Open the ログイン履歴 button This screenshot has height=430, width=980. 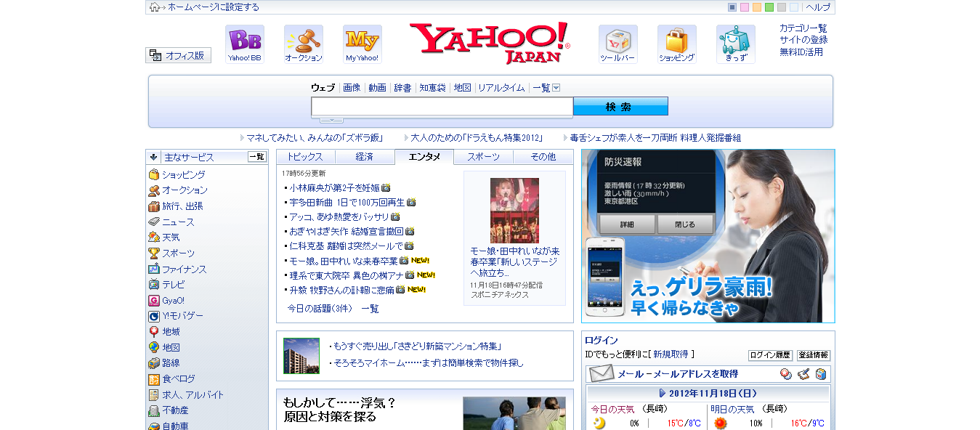(770, 355)
